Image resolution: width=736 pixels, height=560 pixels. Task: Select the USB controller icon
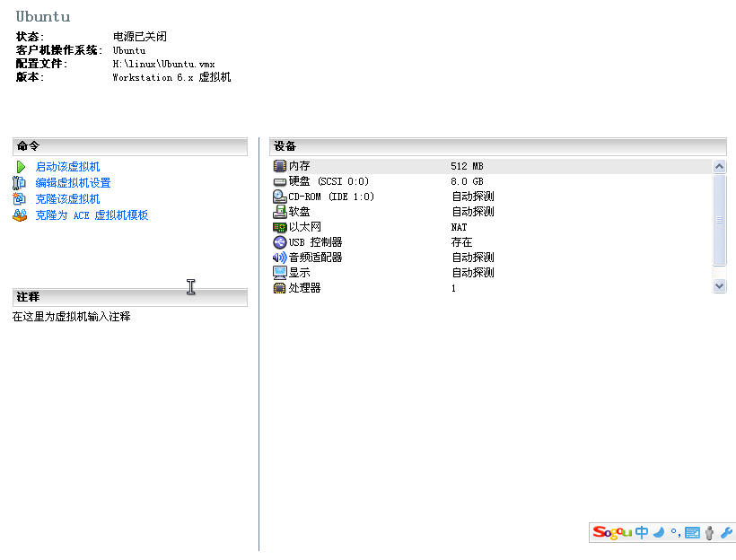point(279,242)
